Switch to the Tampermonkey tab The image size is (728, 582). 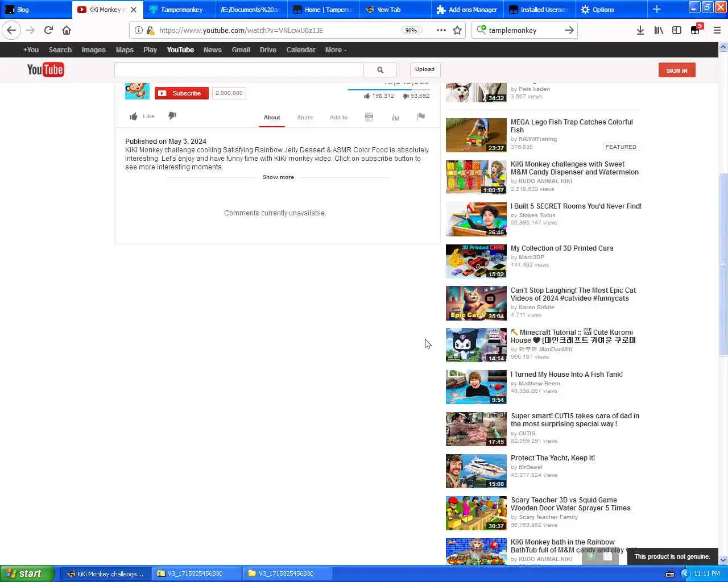(179, 10)
